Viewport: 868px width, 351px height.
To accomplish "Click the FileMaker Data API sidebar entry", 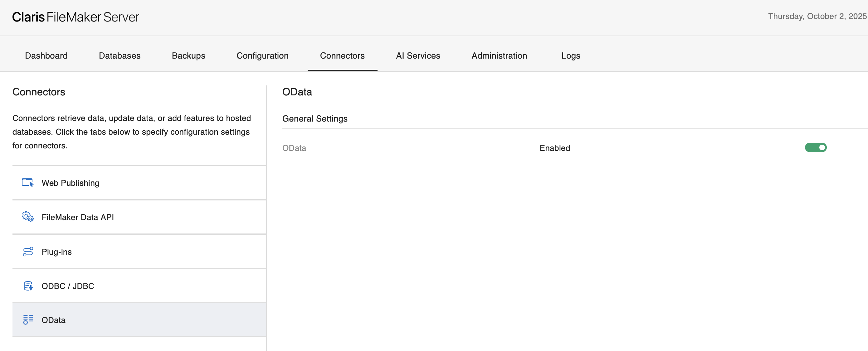I will [78, 217].
